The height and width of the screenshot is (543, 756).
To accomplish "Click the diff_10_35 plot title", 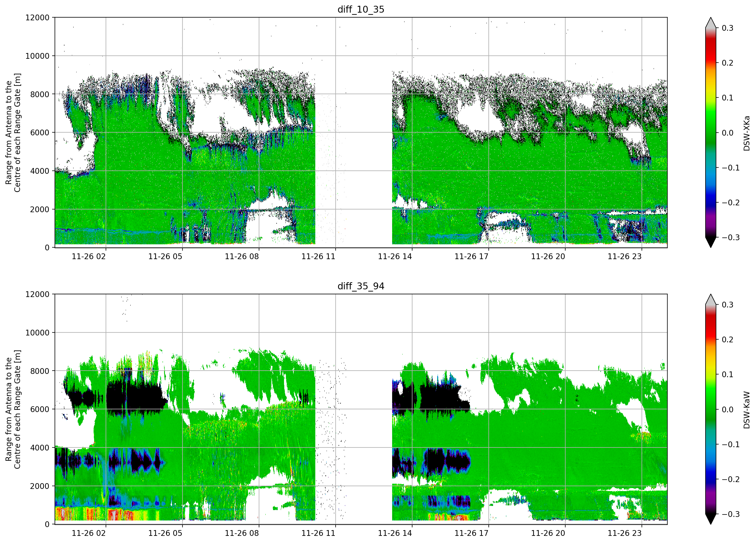I will pos(361,9).
